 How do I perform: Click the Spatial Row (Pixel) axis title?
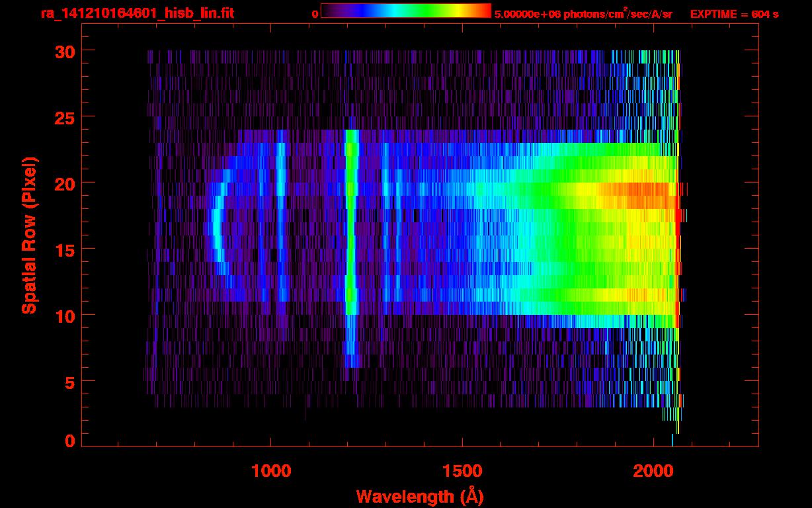(x=29, y=235)
